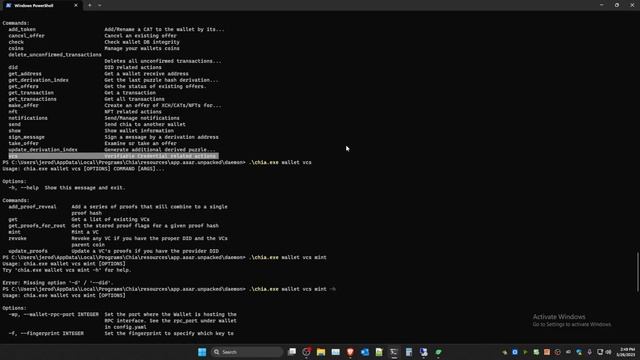Click the 'get_derivation_index' command text

[x=38, y=80]
